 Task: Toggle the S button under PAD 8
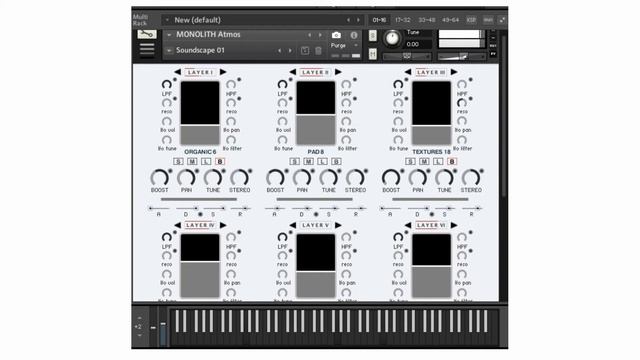(294, 162)
